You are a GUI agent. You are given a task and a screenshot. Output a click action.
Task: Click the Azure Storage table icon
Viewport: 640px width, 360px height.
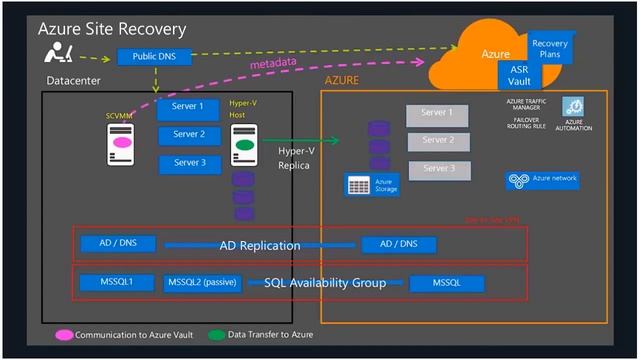tap(359, 185)
